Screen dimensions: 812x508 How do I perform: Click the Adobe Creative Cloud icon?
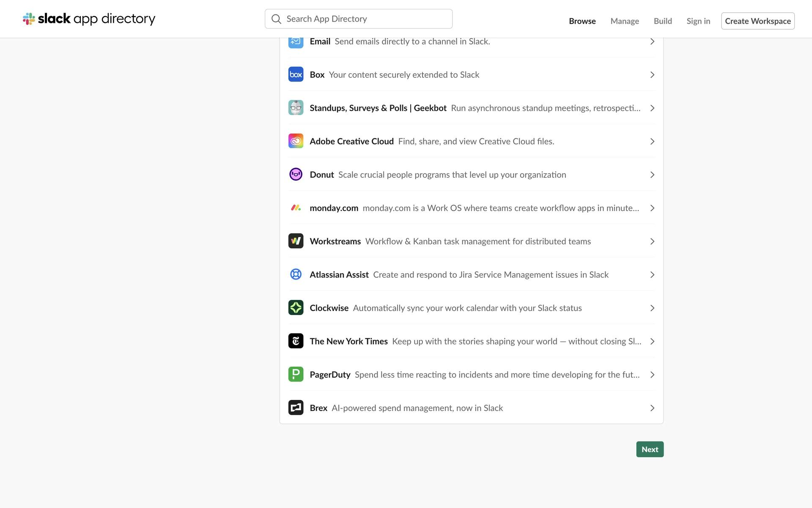(296, 141)
